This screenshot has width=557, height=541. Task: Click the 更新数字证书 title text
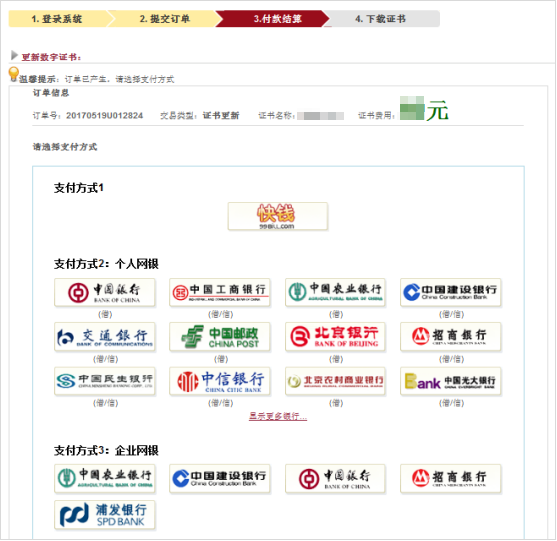(51, 57)
